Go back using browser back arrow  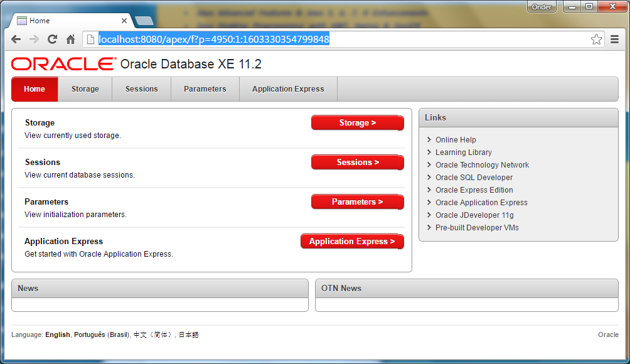click(x=16, y=40)
